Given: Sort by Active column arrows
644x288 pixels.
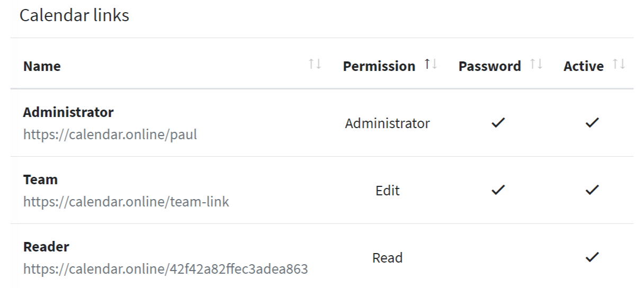Looking at the screenshot, I should pyautogui.click(x=619, y=65).
